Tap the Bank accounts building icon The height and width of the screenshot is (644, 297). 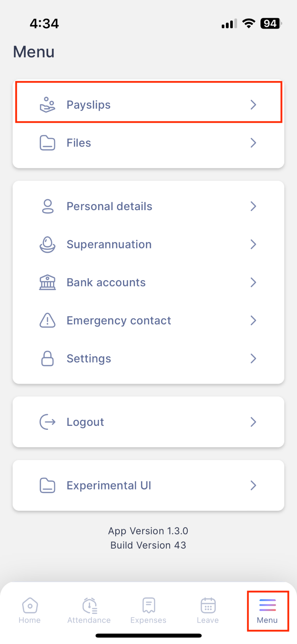coord(47,283)
